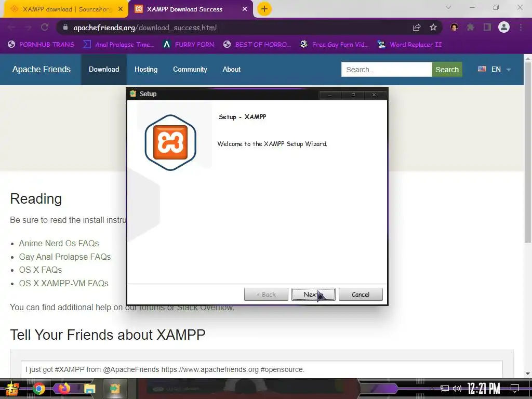532x399 pixels.
Task: View site information lock icon
Action: (65, 27)
